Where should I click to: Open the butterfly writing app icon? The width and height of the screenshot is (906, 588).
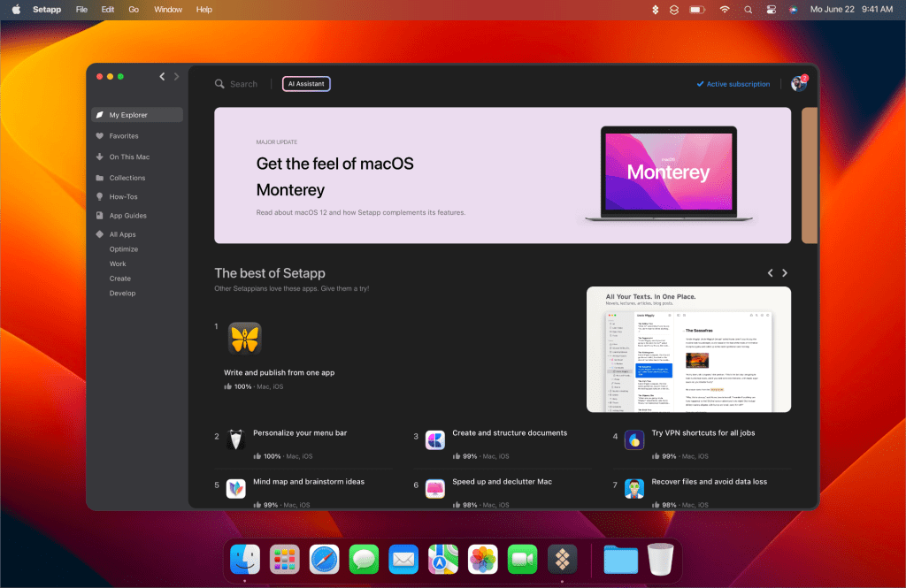tap(244, 339)
